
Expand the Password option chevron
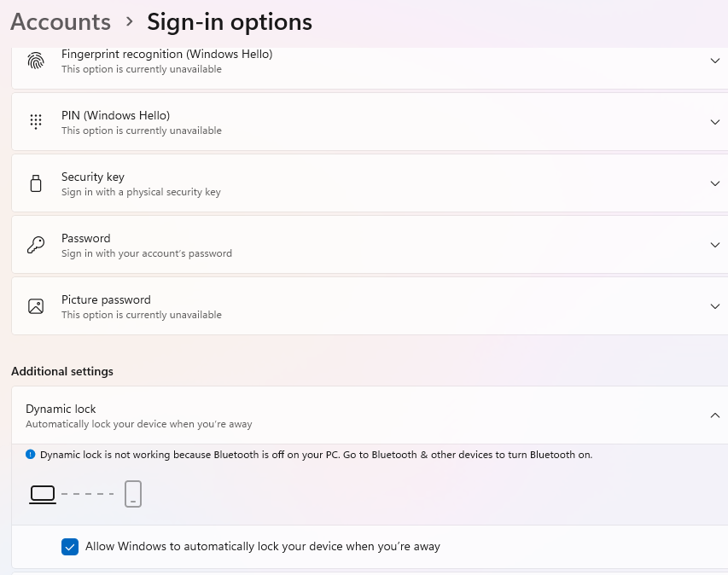[715, 245]
